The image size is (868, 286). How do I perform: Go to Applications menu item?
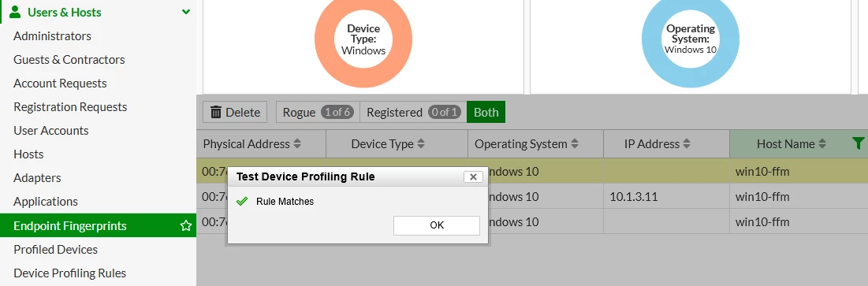pos(46,202)
